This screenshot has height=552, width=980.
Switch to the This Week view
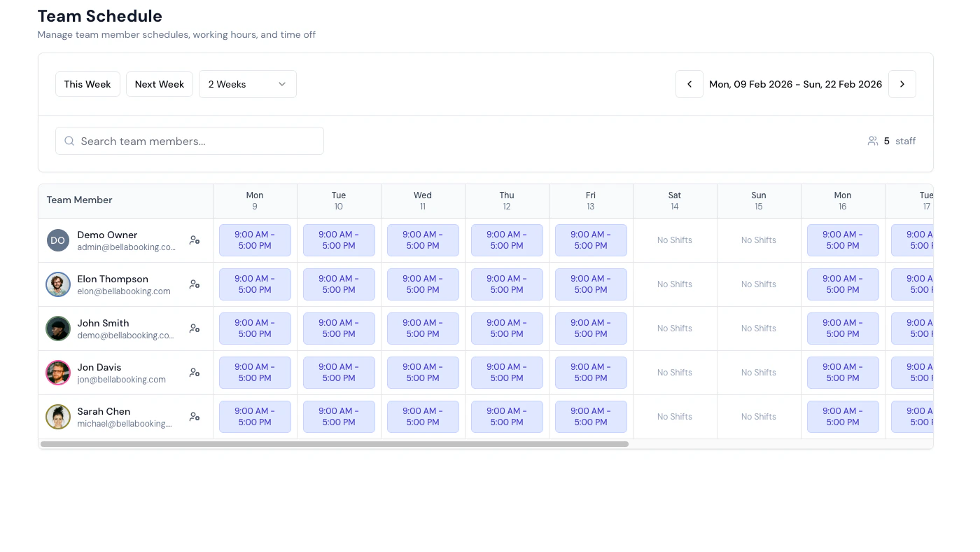pyautogui.click(x=87, y=84)
